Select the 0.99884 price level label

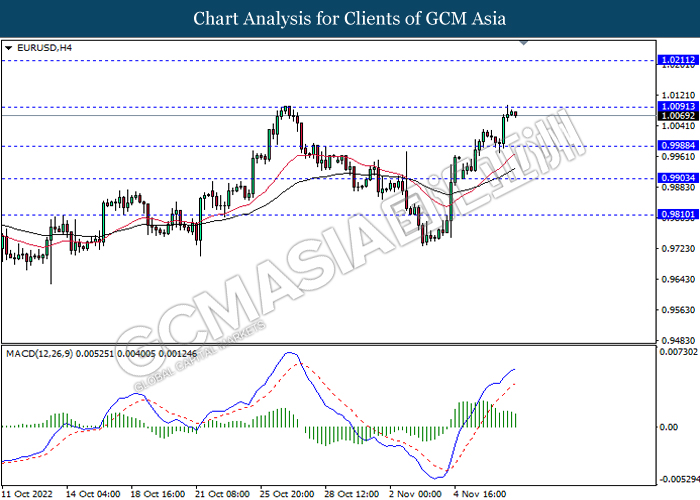click(x=678, y=146)
